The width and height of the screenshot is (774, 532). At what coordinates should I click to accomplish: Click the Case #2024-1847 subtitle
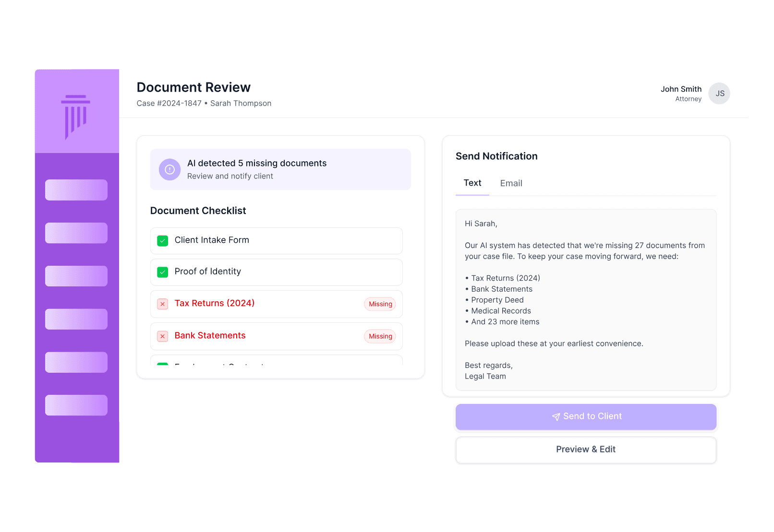point(204,103)
